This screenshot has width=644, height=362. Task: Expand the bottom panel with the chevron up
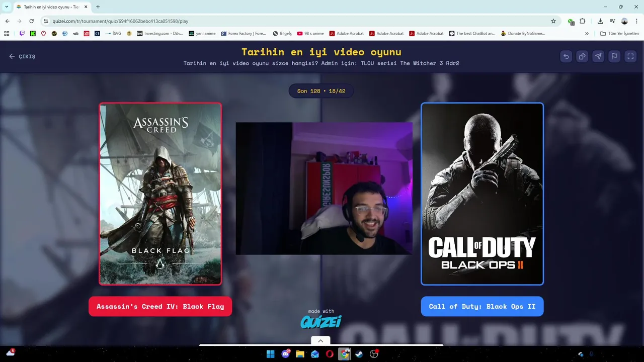320,340
